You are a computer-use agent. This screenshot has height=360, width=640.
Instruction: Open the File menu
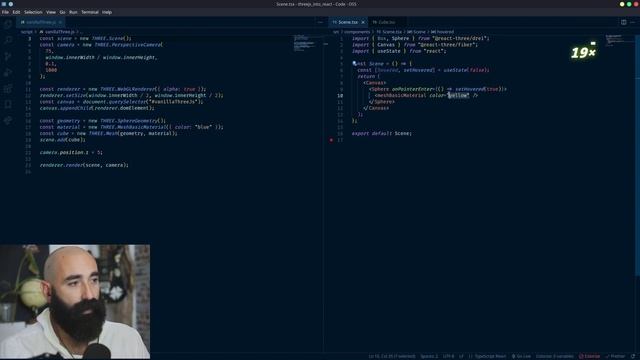[x=5, y=12]
